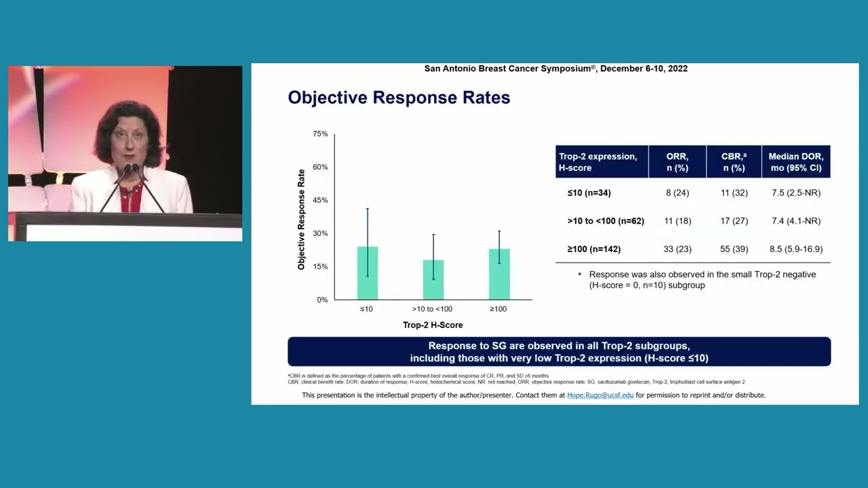Click the 'Objective Response Rates' slide title

[x=399, y=98]
